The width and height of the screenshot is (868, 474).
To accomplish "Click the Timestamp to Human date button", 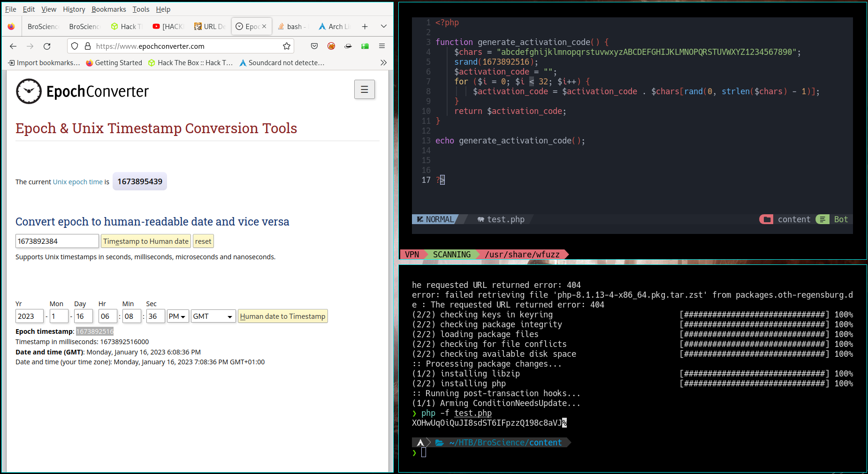I will [x=146, y=241].
